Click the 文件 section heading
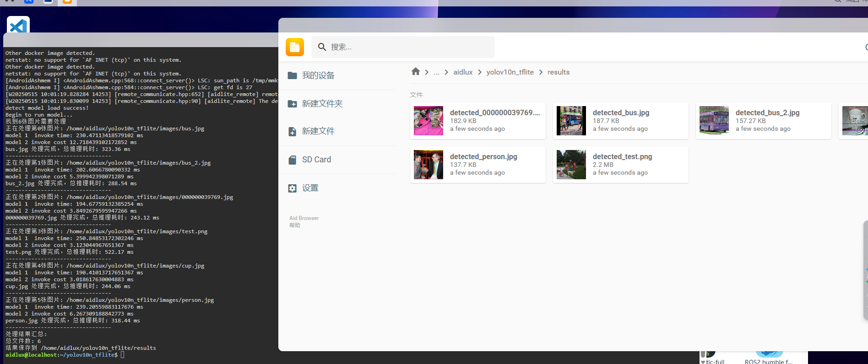Viewport: 868px width, 364px height. tap(416, 95)
